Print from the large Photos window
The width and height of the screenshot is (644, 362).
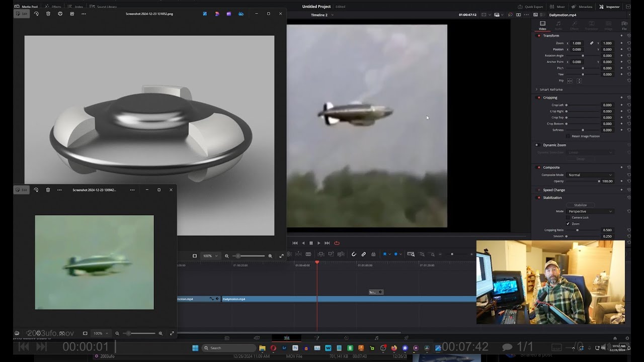pyautogui.click(x=60, y=14)
